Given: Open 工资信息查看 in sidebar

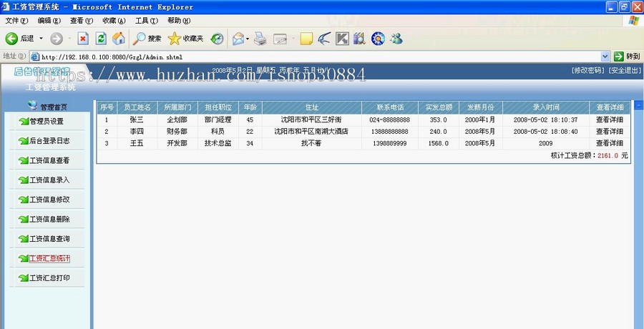Looking at the screenshot, I should click(49, 161).
